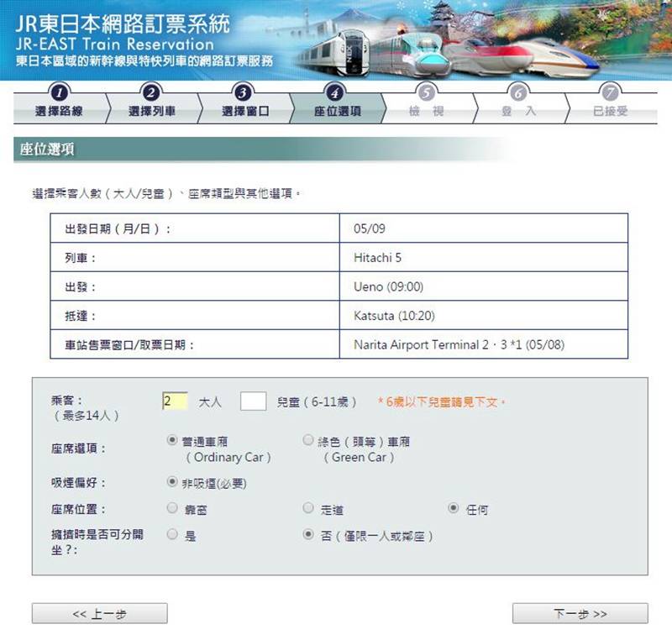
Task: Select 是 for separate seating when crowded
Action: (173, 534)
